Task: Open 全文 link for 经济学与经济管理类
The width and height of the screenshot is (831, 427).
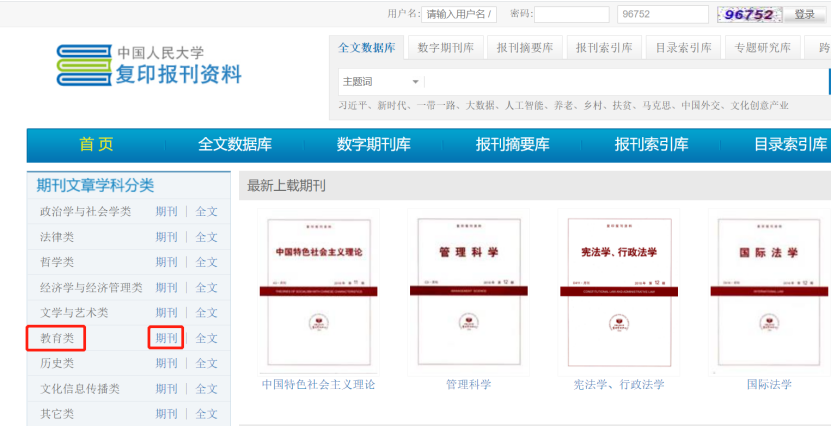Action: 207,288
